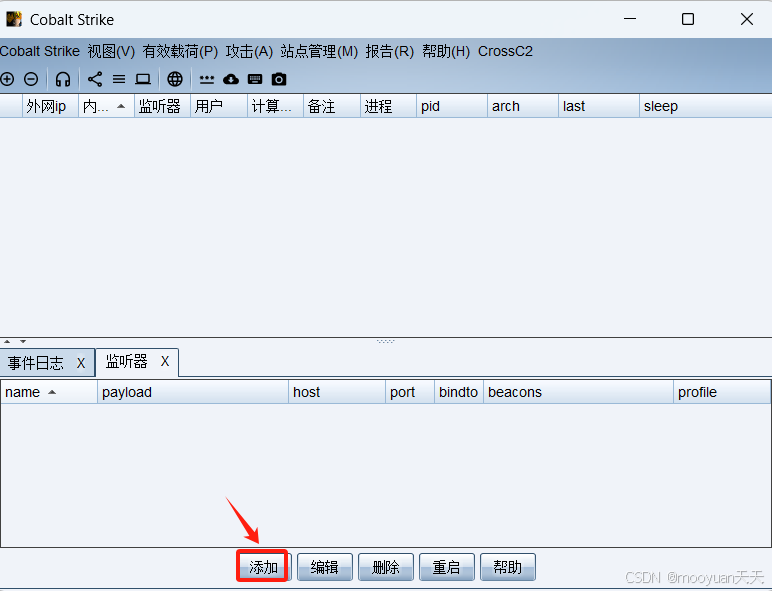The width and height of the screenshot is (772, 591).
Task: View keystrokes via the keyboard icon
Action: tap(255, 79)
